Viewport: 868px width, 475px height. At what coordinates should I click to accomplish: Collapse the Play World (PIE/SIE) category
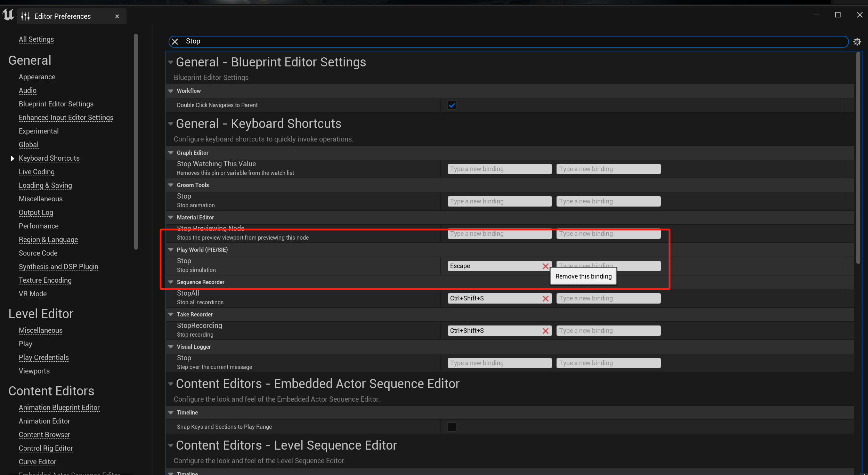click(171, 250)
